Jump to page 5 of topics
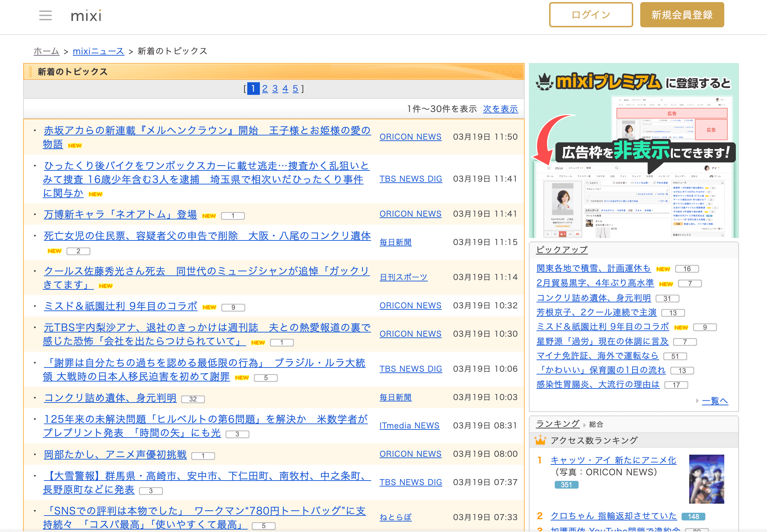Image resolution: width=767 pixels, height=532 pixels. tap(295, 89)
